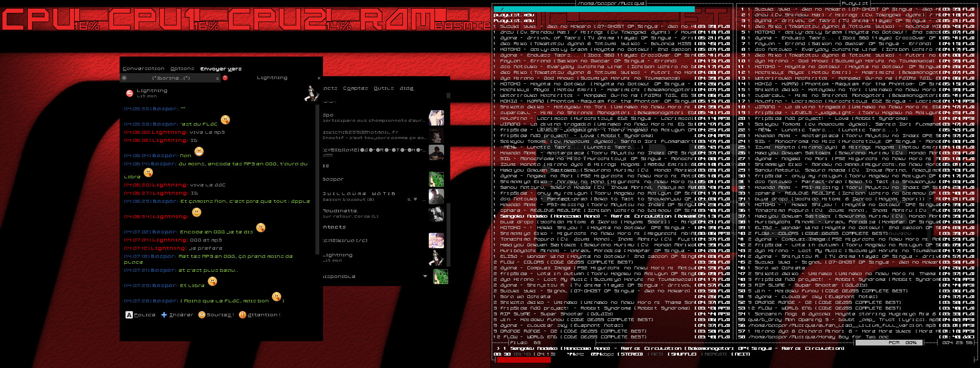Switch to the Lightning conversation tab
Image resolution: width=980 pixels, height=368 pixels.
tap(272, 78)
